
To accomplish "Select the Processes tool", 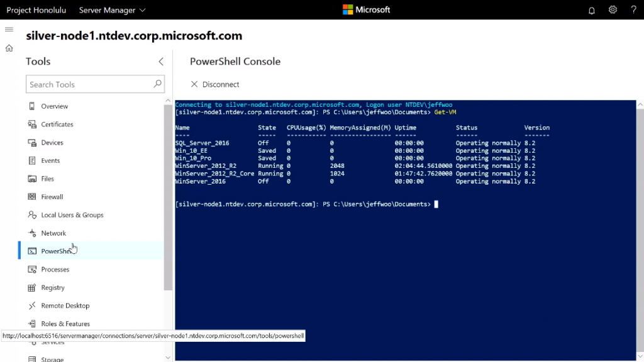I will click(x=55, y=269).
